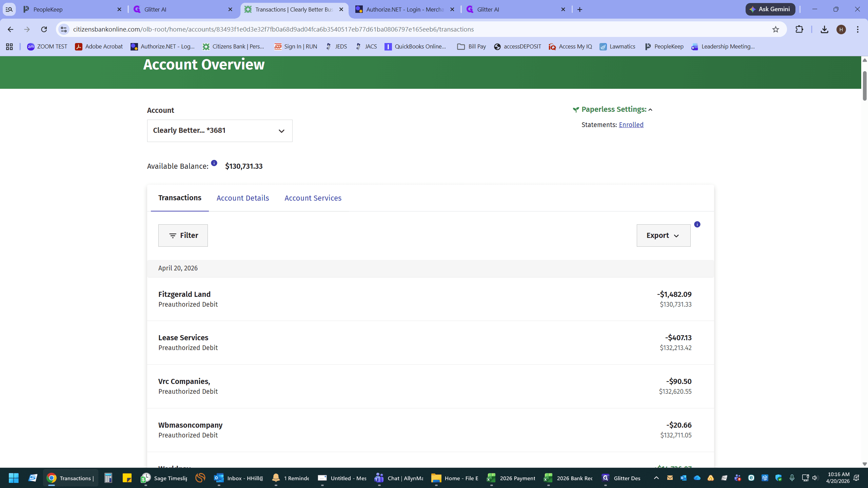Open the Windows Start menu

tap(14, 478)
